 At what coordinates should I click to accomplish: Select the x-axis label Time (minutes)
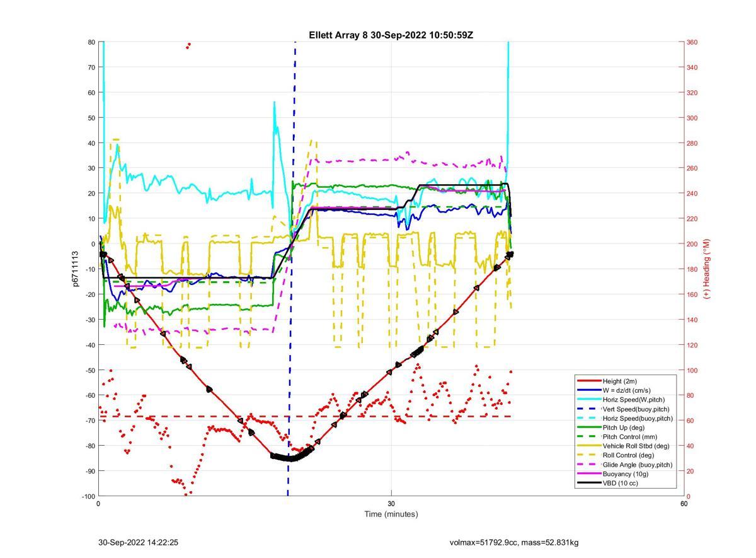pos(391,514)
